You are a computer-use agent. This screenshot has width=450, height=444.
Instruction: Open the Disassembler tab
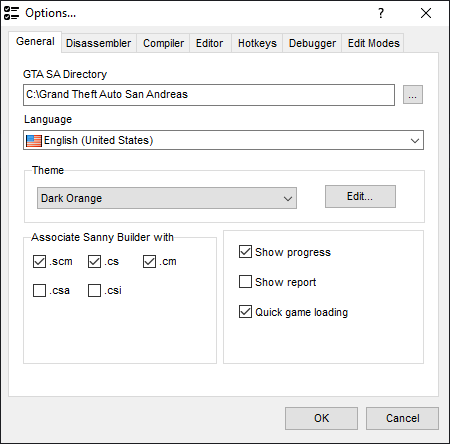(99, 43)
